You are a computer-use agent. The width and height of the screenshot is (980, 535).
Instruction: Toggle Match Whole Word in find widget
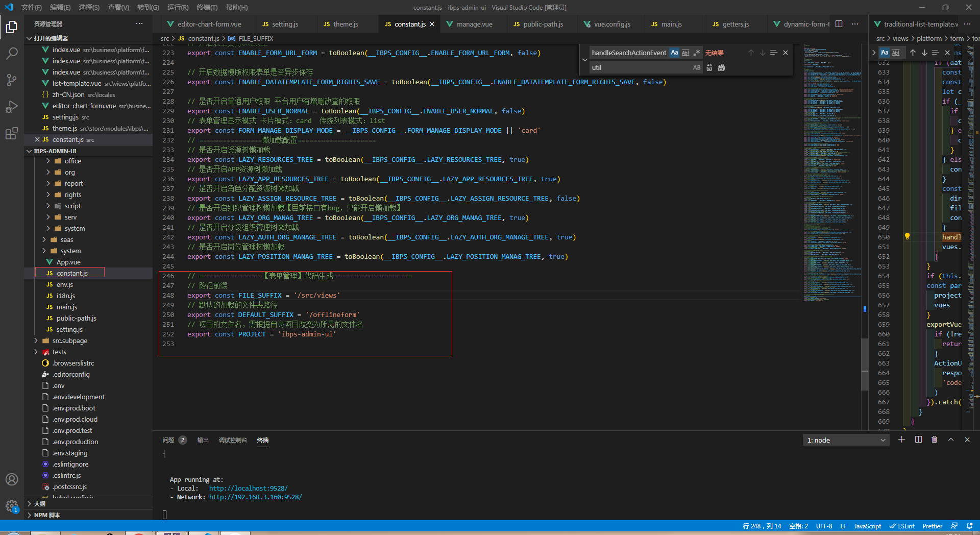[x=685, y=53]
